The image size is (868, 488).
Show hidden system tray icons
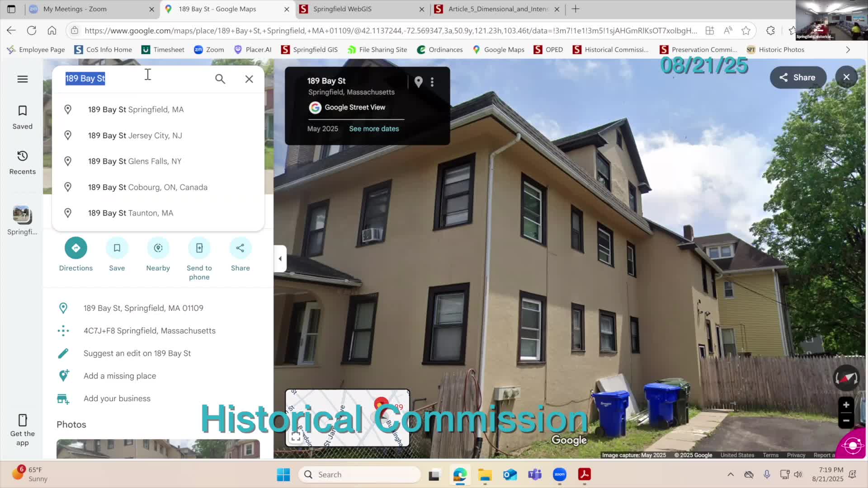pyautogui.click(x=730, y=474)
